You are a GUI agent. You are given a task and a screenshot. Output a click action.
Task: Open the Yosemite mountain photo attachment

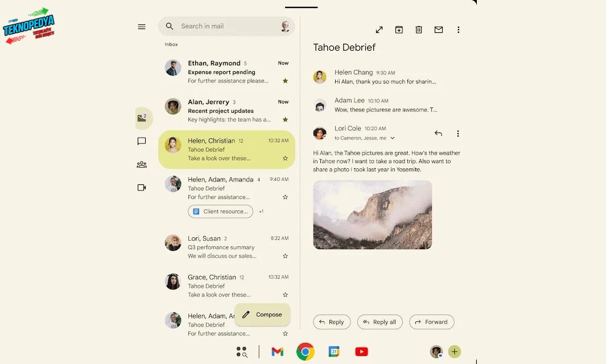tap(372, 214)
